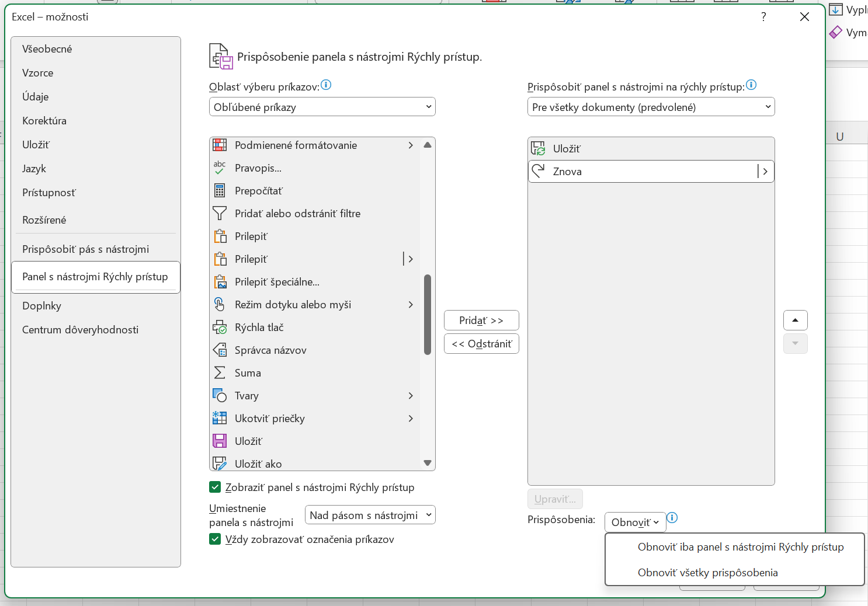Select the Uložiť icon in the right toolbar list
868x606 pixels.
(538, 148)
